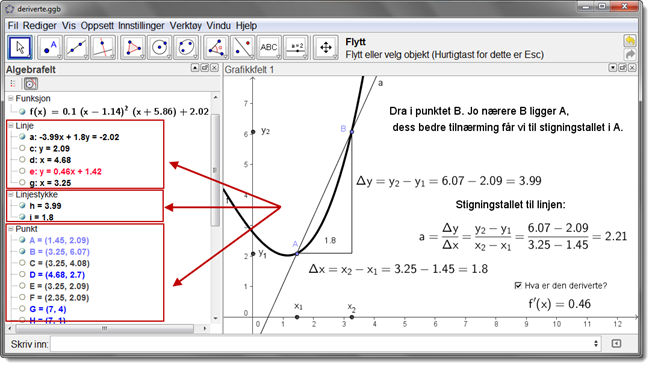652x367 pixels.
Task: Close the Grafikkfelt 1 panel
Action: tap(632, 68)
